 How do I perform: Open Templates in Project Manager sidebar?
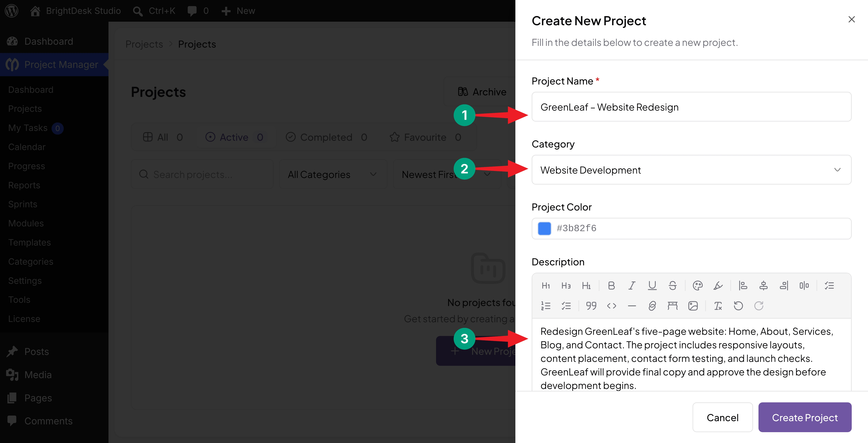click(x=30, y=242)
